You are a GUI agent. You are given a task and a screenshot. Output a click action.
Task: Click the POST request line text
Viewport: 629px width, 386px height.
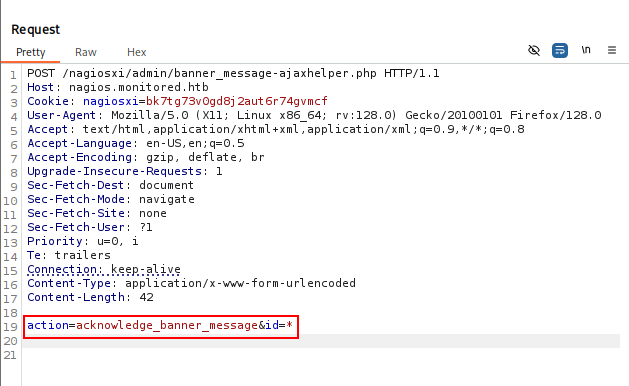[x=233, y=73]
